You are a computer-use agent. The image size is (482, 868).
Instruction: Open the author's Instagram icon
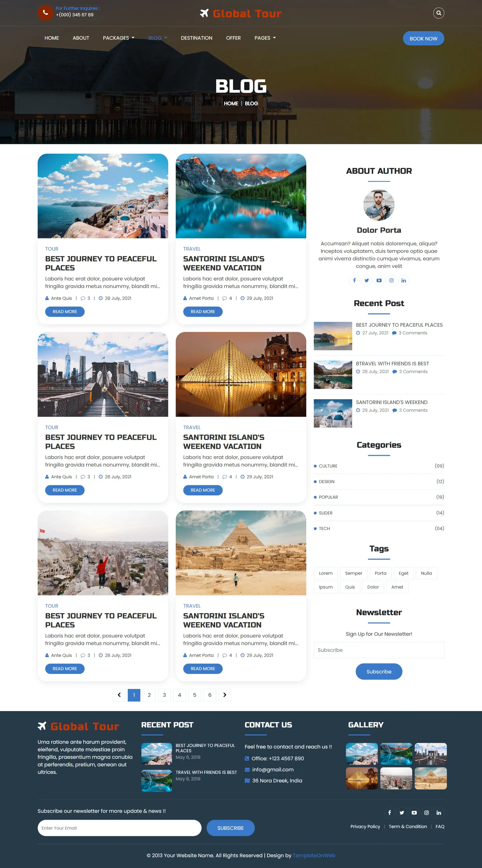pyautogui.click(x=391, y=280)
